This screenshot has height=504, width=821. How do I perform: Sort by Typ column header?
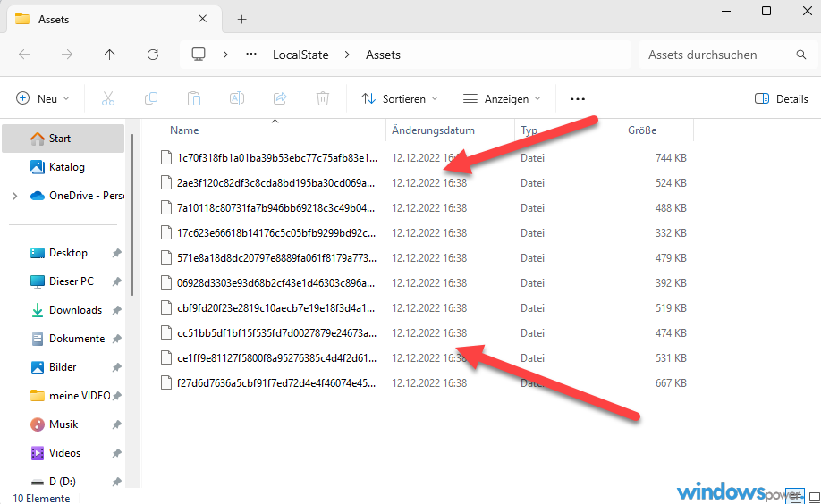tap(529, 130)
